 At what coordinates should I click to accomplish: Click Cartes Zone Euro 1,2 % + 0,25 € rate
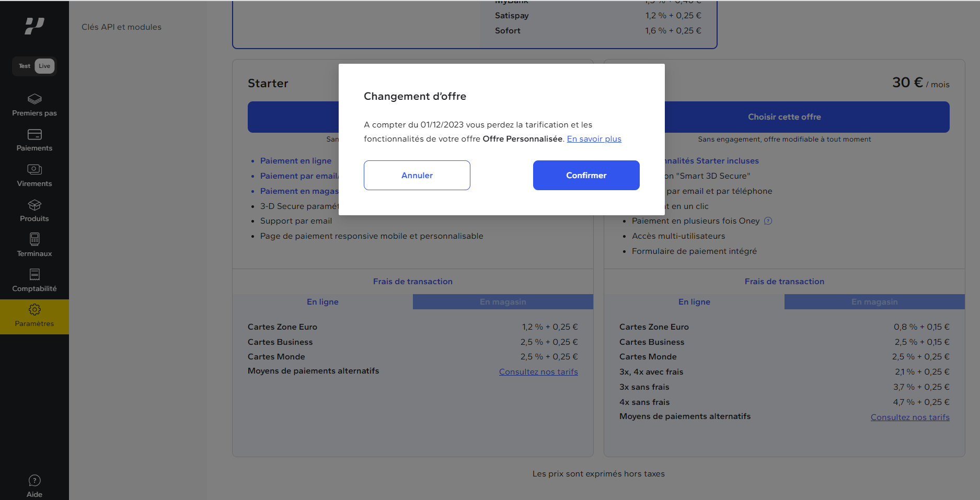coord(550,327)
